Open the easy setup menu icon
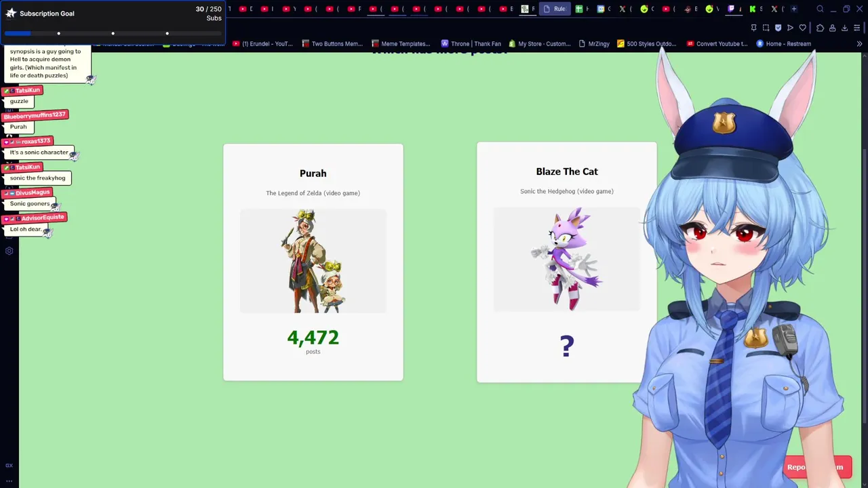868x488 pixels. pyautogui.click(x=856, y=28)
